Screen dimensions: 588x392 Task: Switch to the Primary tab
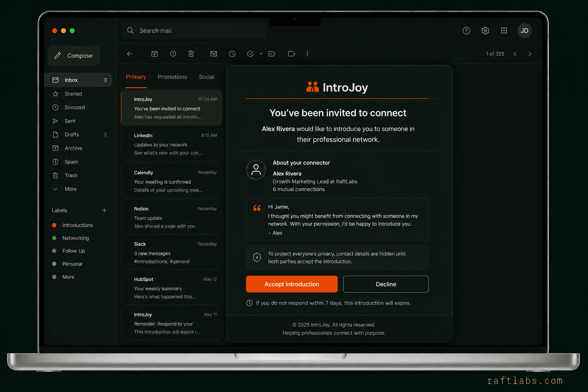pyautogui.click(x=136, y=77)
